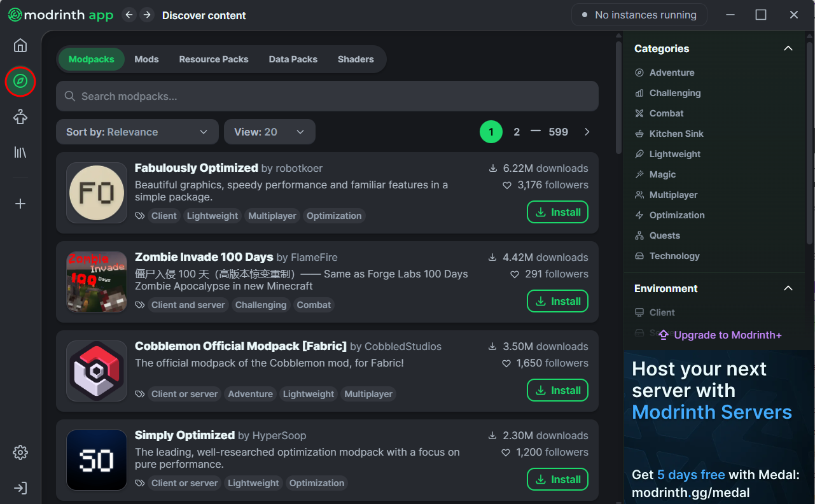
Task: Install Fabulously Optimized modpack
Action: tap(557, 212)
